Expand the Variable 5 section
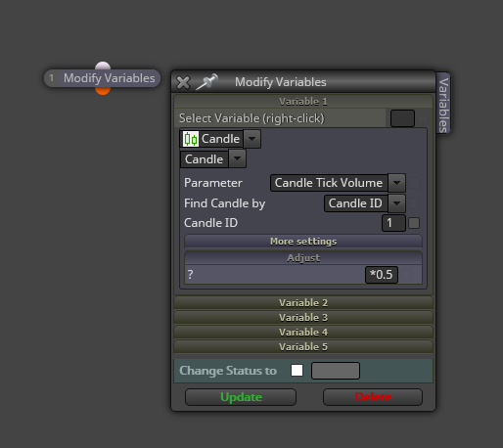This screenshot has width=503, height=448. pos(303,346)
